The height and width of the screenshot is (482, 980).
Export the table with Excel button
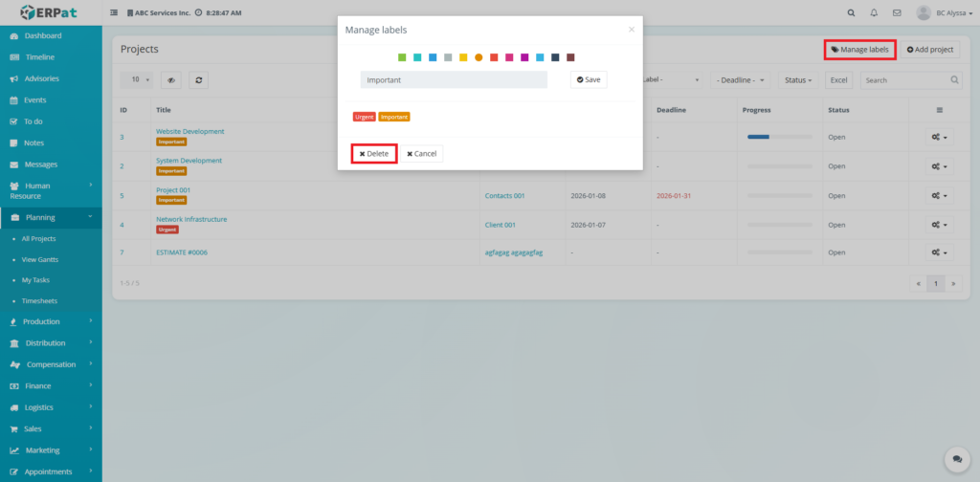pyautogui.click(x=838, y=80)
